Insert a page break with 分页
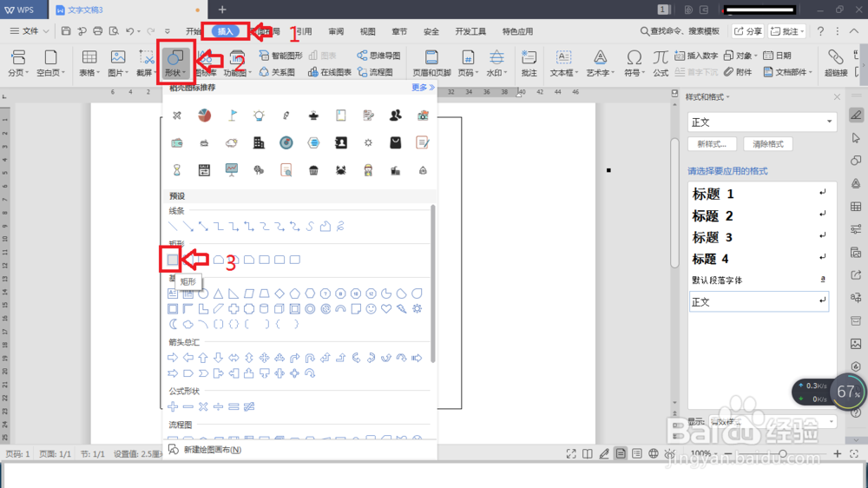This screenshot has height=488, width=868. 18,63
